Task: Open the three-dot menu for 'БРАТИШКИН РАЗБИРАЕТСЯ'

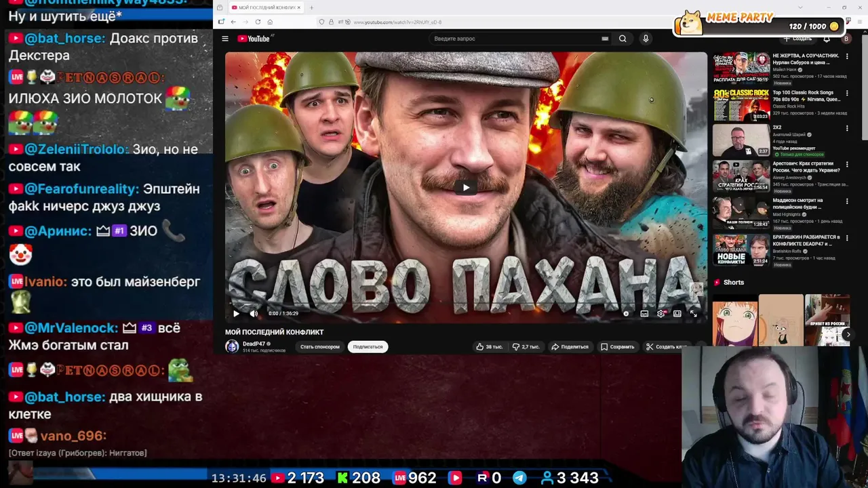Action: 846,238
